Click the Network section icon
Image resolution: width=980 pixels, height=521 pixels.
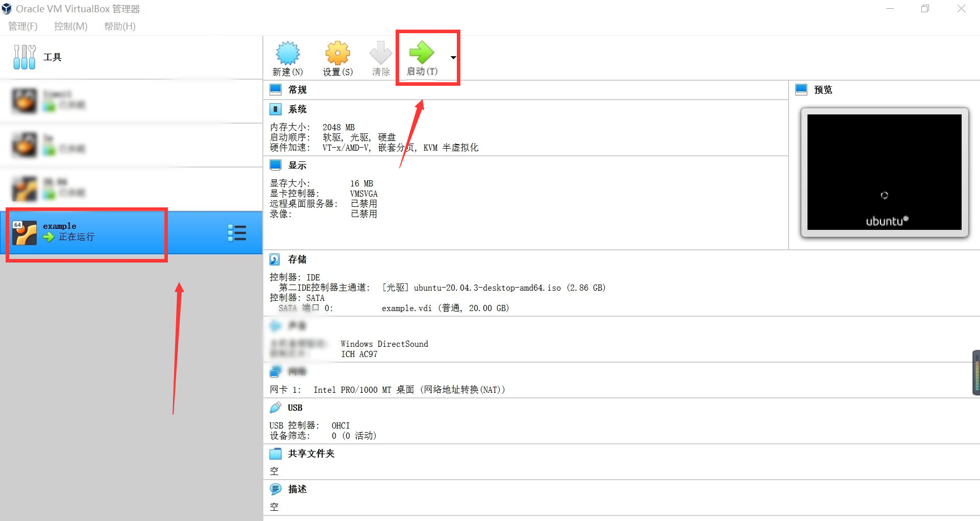[x=276, y=371]
